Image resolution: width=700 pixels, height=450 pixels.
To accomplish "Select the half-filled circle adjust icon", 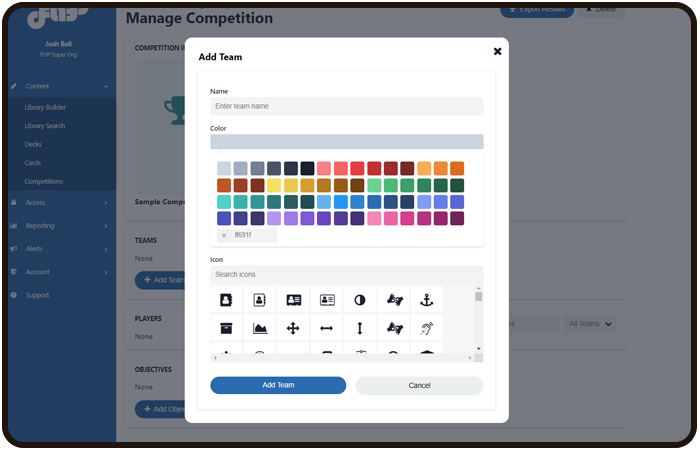I will pos(360,300).
